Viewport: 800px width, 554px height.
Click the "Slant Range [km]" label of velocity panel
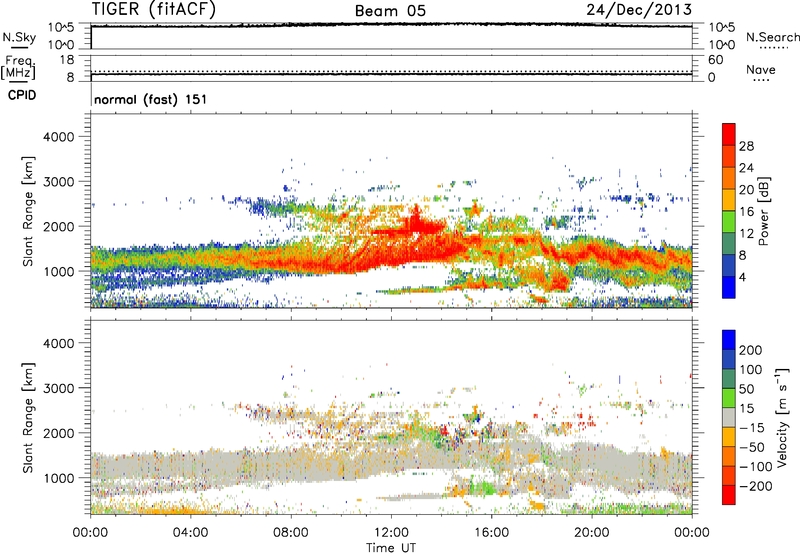coord(28,418)
